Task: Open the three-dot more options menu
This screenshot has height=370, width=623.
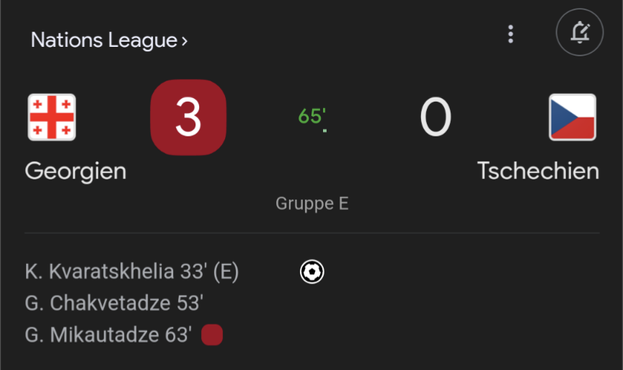Action: click(511, 34)
